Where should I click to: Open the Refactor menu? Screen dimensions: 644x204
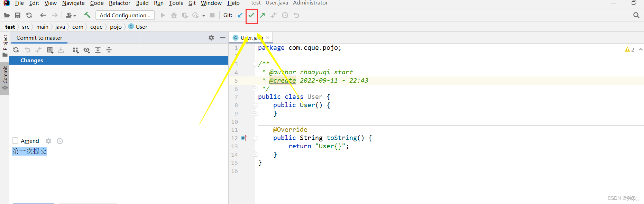[x=120, y=3]
